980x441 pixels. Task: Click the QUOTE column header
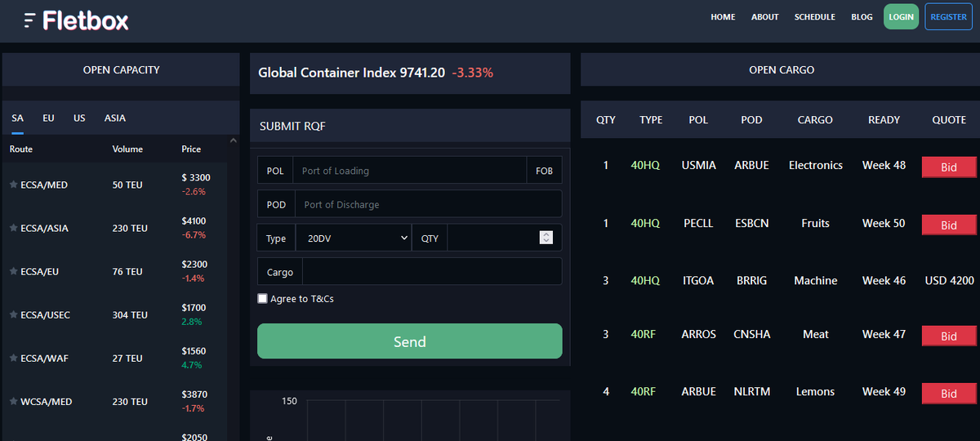coord(949,119)
